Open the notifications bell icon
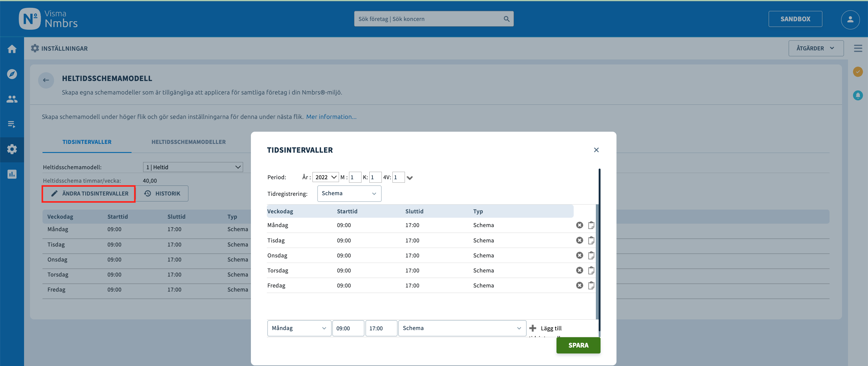868x366 pixels. pyautogui.click(x=858, y=95)
